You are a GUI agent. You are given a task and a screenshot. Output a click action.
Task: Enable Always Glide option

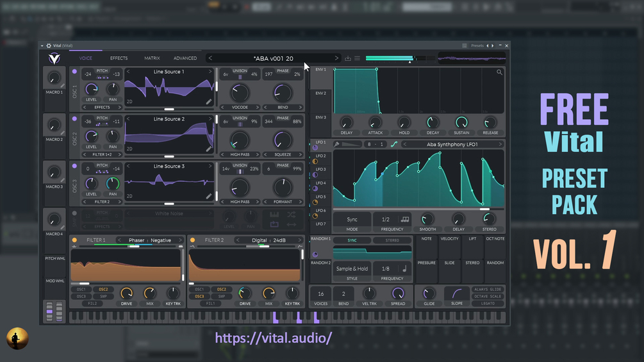coord(487,290)
